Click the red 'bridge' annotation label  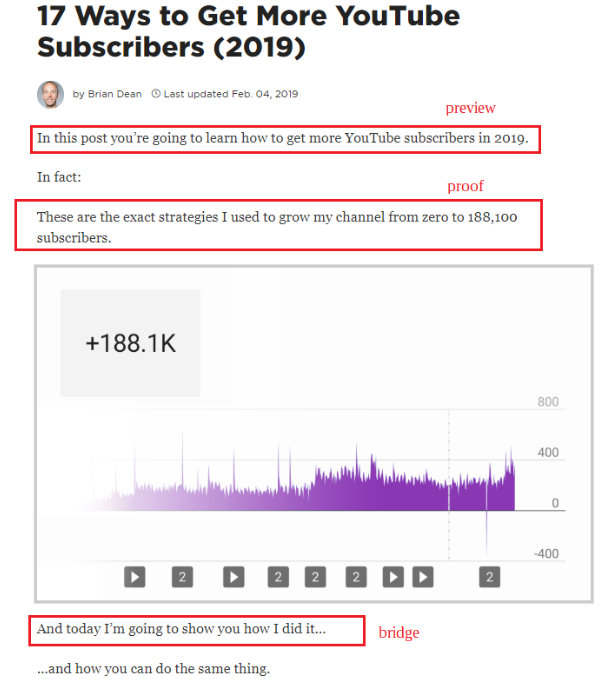398,633
